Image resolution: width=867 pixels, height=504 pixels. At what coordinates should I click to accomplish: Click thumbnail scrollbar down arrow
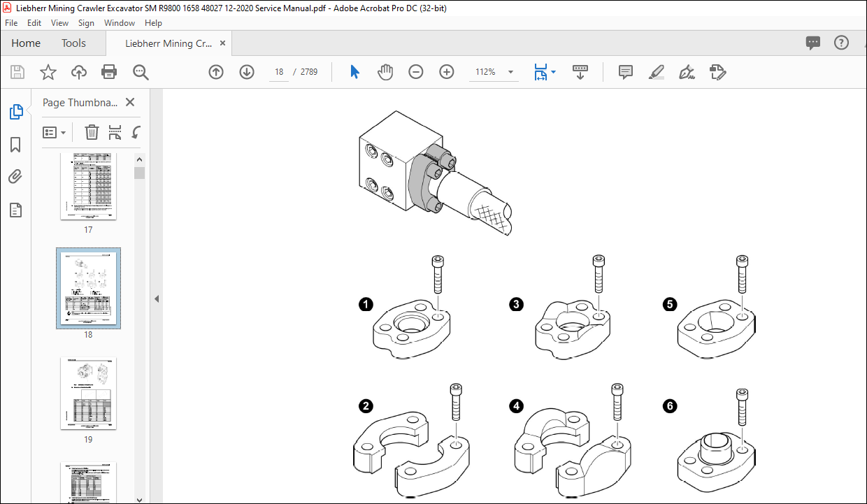[139, 499]
